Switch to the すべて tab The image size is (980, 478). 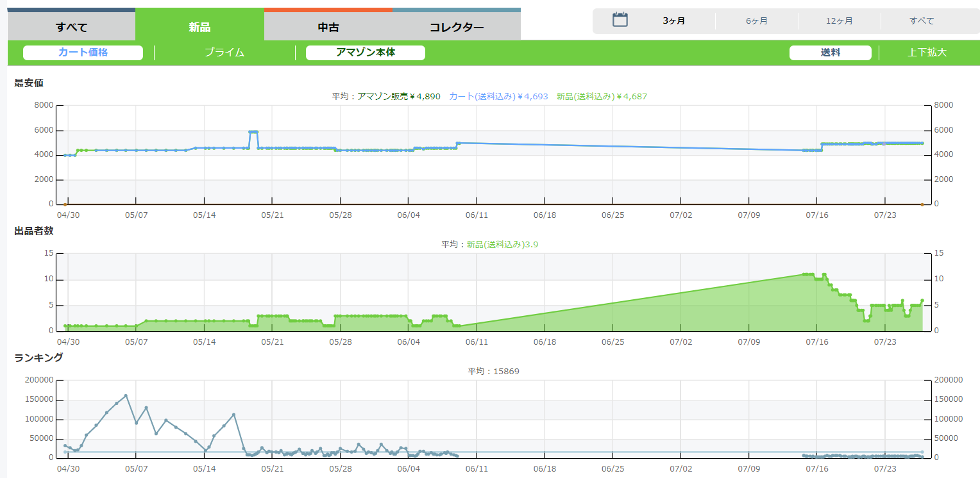(x=71, y=27)
